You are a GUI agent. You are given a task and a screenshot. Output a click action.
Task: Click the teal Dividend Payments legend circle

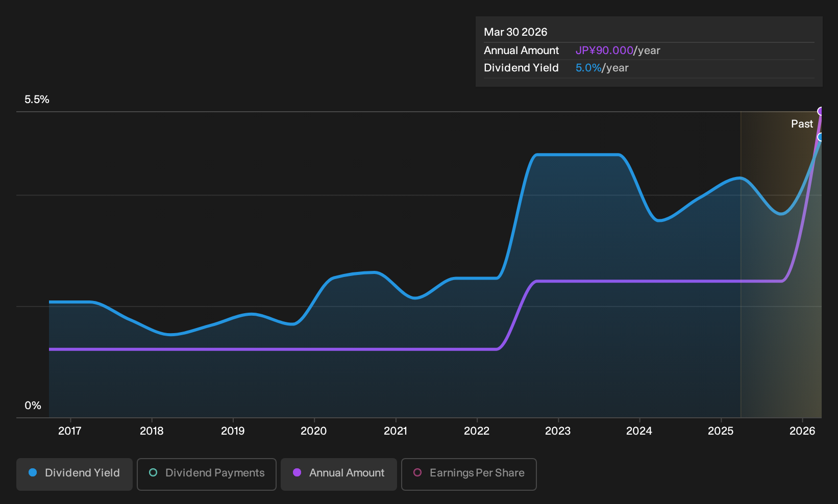tap(153, 473)
